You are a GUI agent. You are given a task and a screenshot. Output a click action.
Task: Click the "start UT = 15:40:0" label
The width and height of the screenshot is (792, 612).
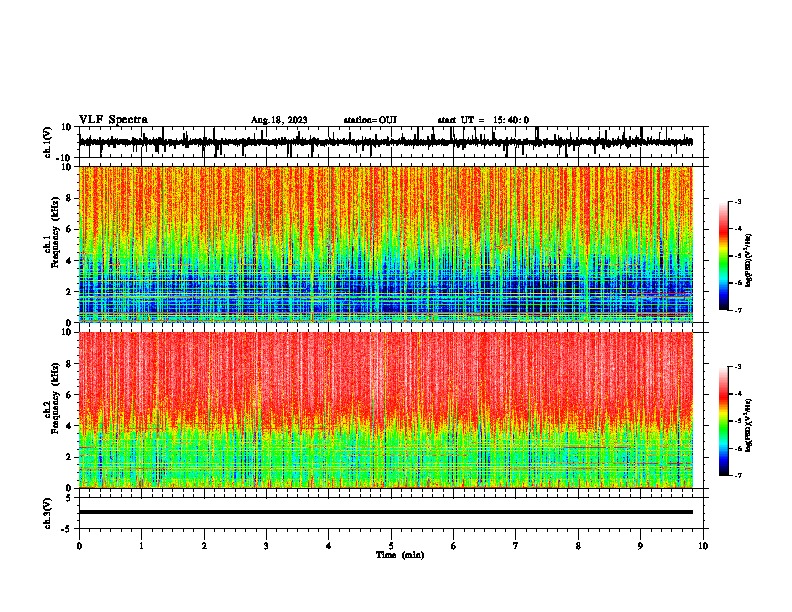(483, 120)
